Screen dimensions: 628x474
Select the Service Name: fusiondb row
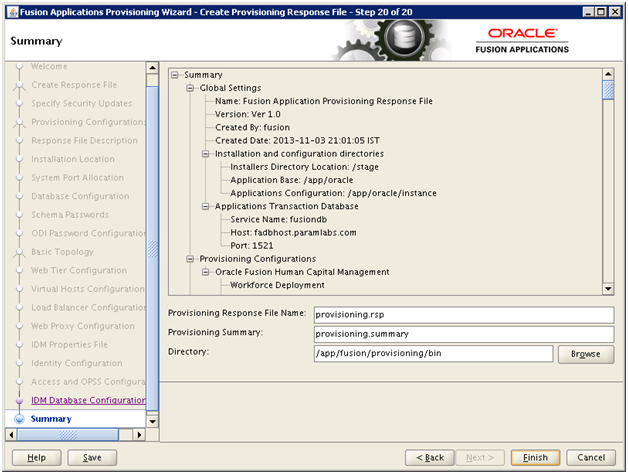point(278,220)
